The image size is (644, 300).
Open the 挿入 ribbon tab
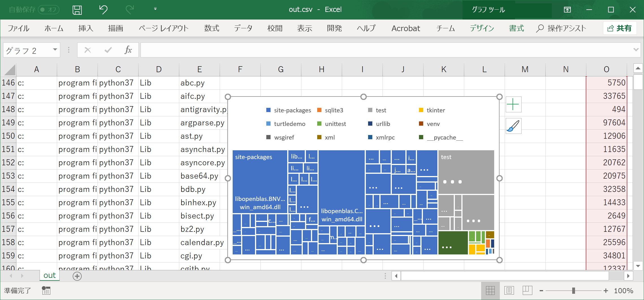pyautogui.click(x=86, y=28)
